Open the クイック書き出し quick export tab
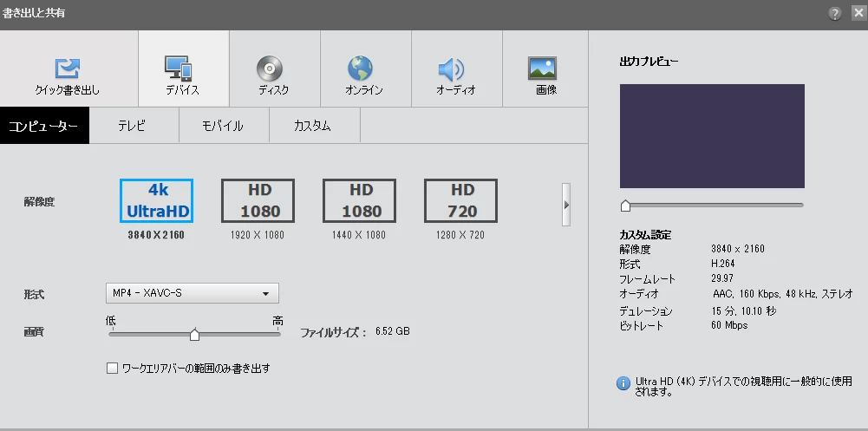Screen dimensions: 868x431 coord(69,69)
